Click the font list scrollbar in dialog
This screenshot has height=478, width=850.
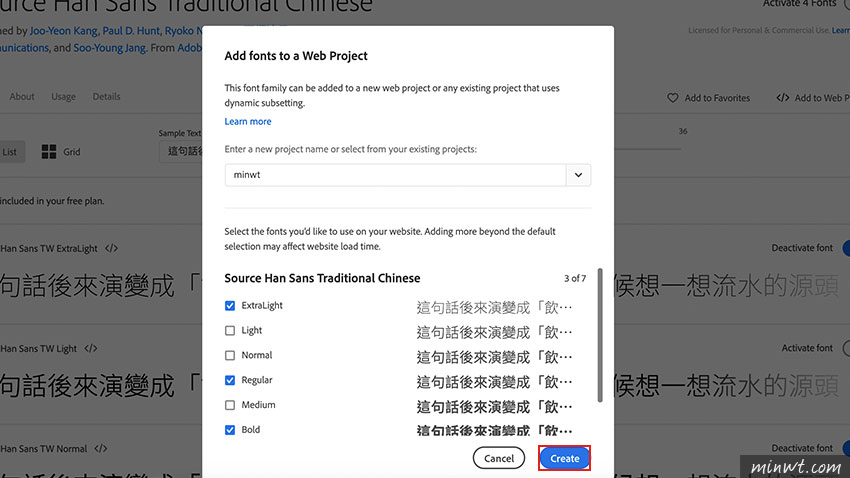pyautogui.click(x=600, y=335)
